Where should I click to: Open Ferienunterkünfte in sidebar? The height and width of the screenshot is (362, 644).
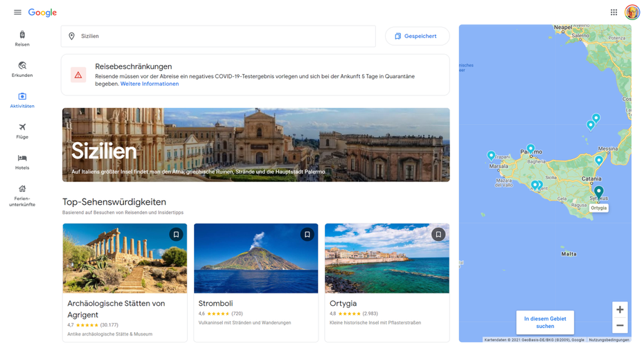(22, 196)
